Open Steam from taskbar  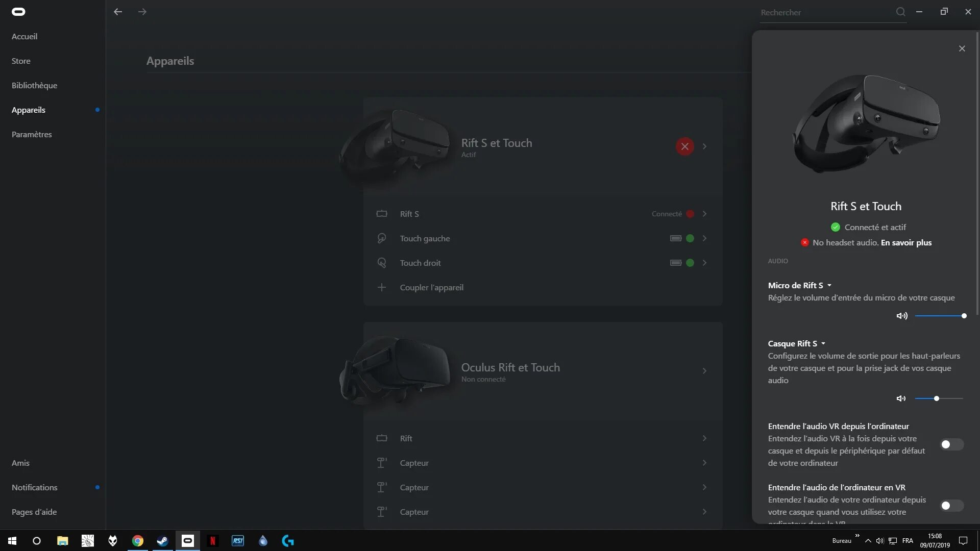coord(163,541)
